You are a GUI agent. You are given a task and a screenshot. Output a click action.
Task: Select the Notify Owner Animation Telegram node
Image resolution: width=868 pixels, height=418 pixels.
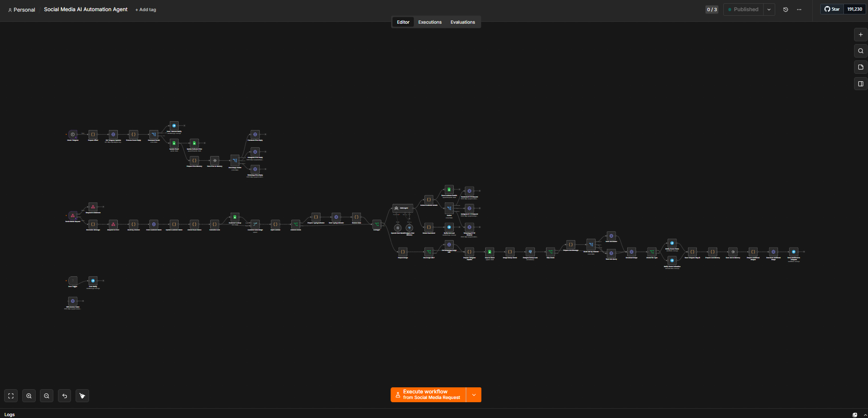pos(672,261)
